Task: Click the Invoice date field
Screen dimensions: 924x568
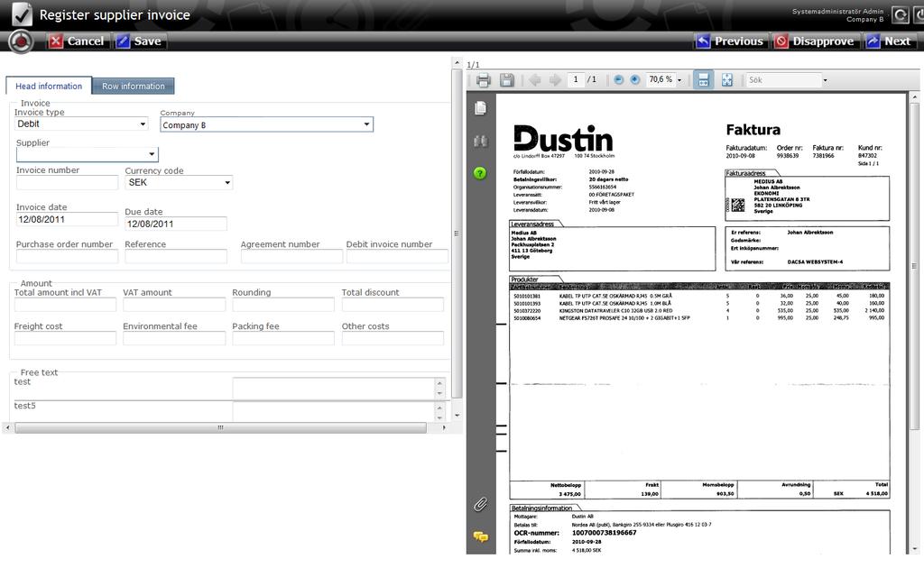Action: (x=67, y=219)
